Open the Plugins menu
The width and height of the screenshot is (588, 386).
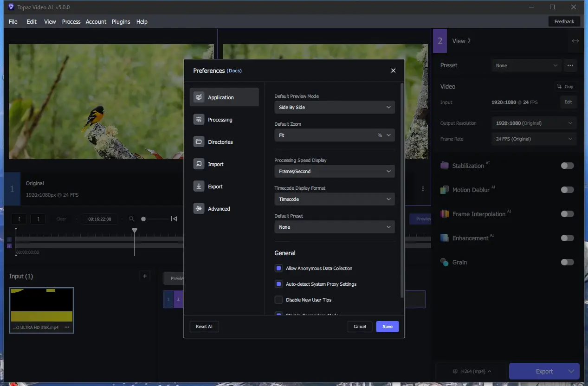pyautogui.click(x=121, y=21)
